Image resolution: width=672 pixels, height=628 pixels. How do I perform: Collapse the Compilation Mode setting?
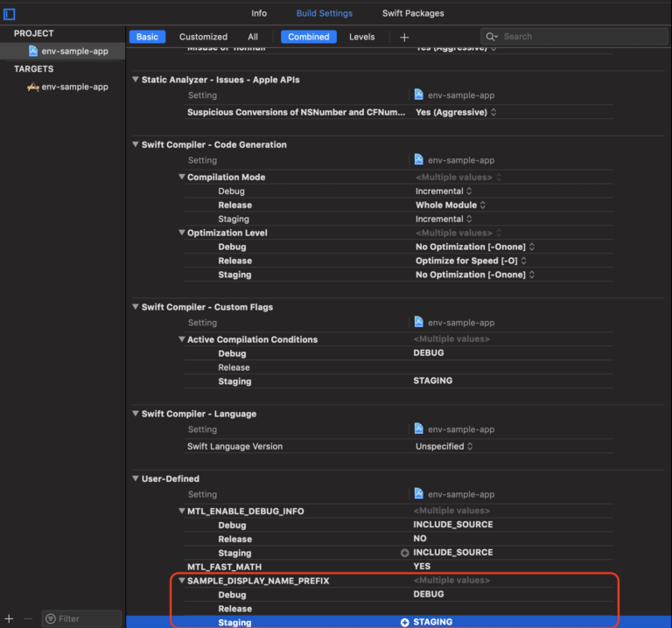[x=181, y=178]
